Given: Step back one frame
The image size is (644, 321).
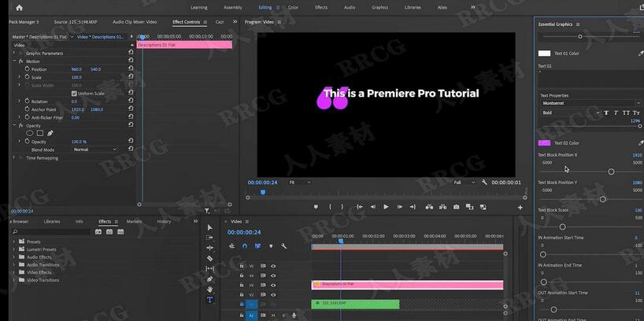Looking at the screenshot, I should (372, 207).
